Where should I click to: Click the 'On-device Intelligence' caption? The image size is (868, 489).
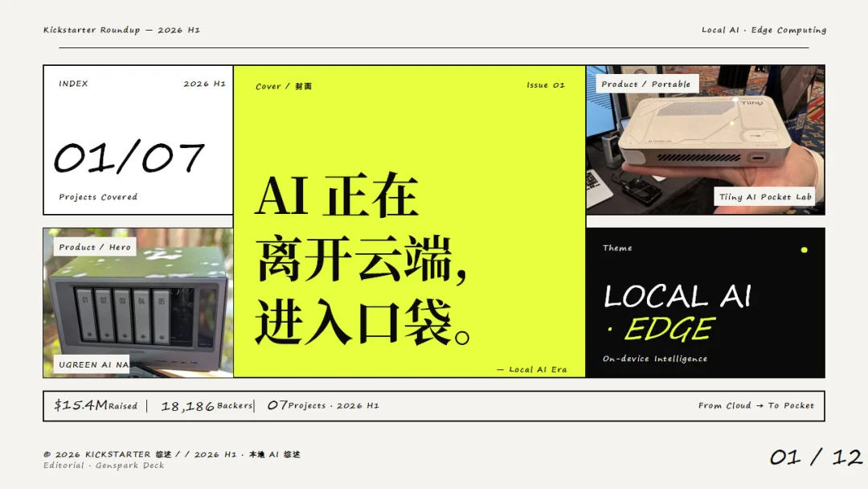(655, 359)
